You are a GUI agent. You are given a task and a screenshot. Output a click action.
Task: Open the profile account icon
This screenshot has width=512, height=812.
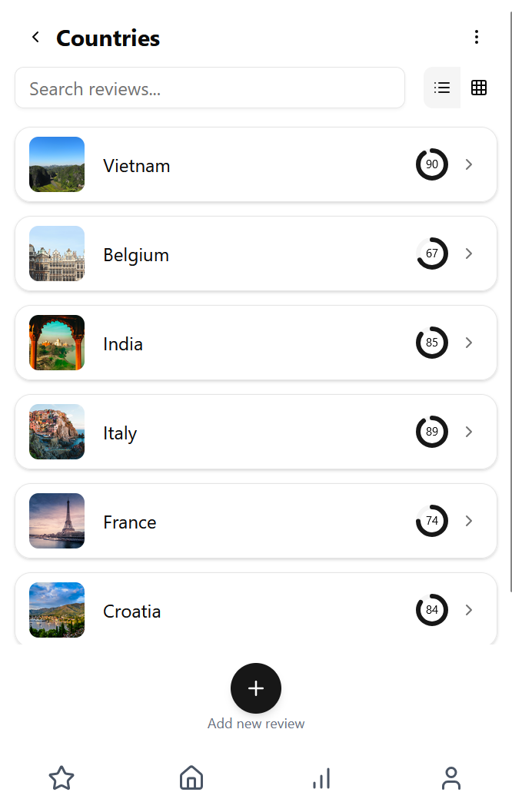[x=450, y=778]
